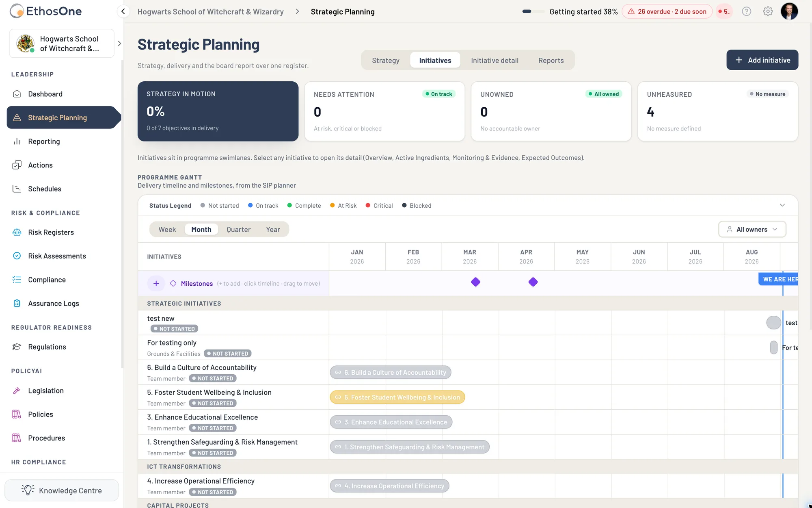Click the Critical red legend dot

click(x=368, y=205)
